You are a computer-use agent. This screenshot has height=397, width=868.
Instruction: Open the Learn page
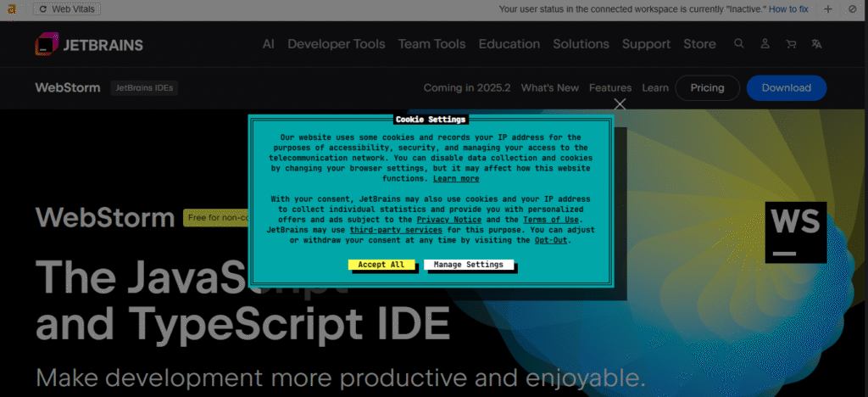(x=655, y=88)
